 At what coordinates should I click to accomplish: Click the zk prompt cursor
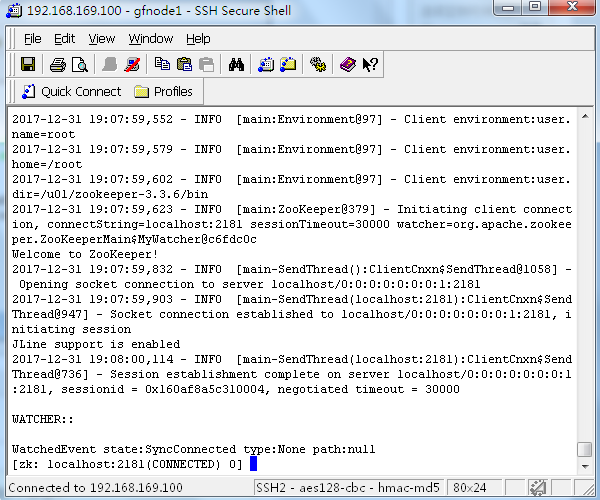(253, 464)
